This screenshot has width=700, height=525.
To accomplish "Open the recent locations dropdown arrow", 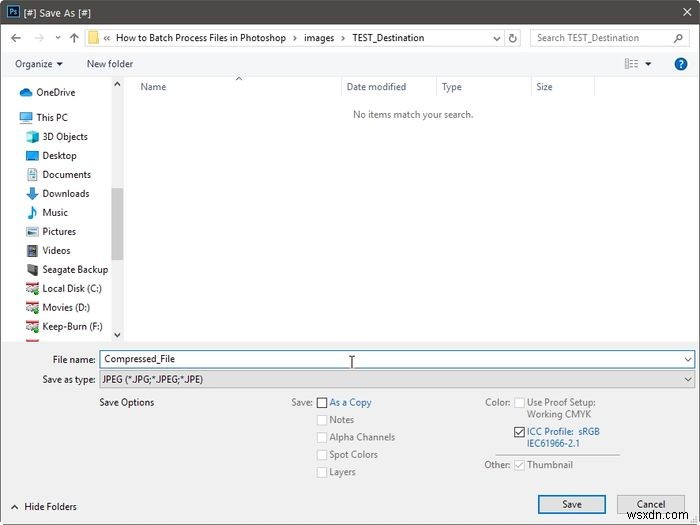I will [58, 38].
